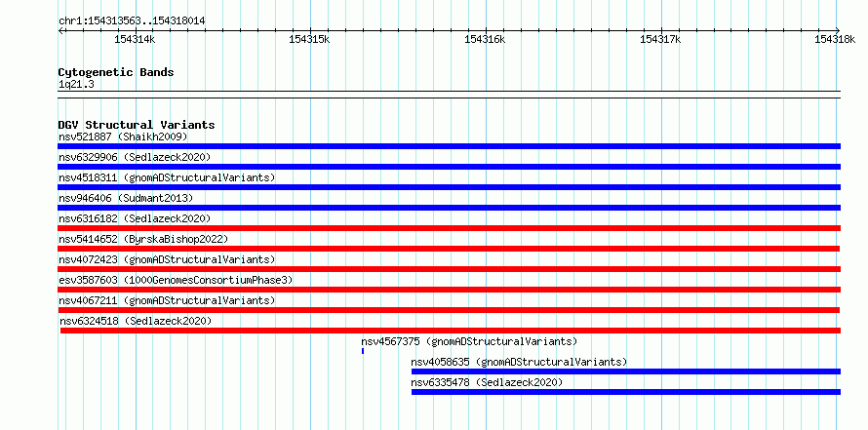Select the DGV Structural Variants track title
Image resolution: width=868 pixels, height=430 pixels.
(x=137, y=125)
